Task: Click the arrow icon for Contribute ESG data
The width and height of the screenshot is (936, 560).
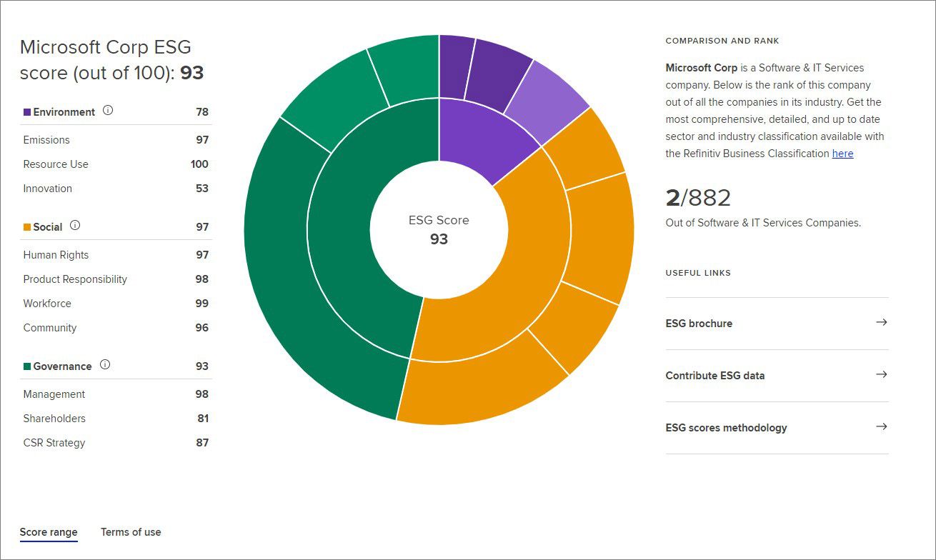Action: pyautogui.click(x=882, y=374)
